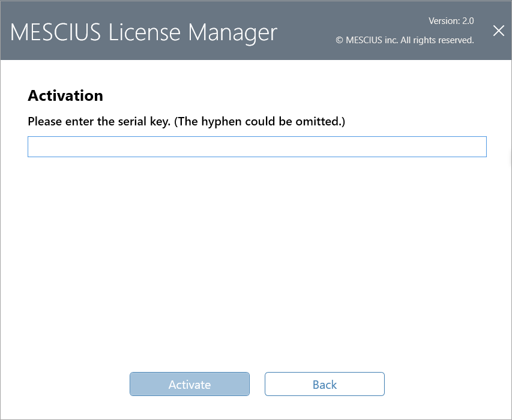
Task: Click the 'All rights reserved' text
Action: tap(437, 40)
